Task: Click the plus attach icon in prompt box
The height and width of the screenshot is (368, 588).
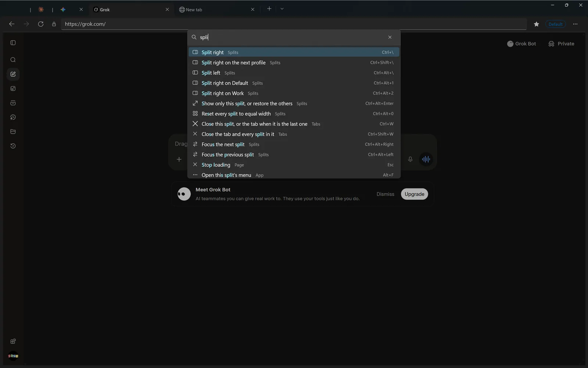Action: pyautogui.click(x=179, y=159)
